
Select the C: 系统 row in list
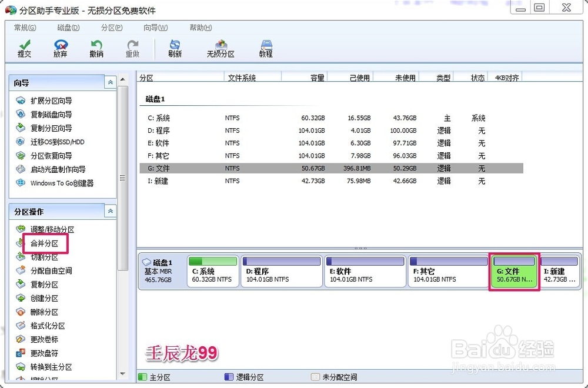pos(331,118)
